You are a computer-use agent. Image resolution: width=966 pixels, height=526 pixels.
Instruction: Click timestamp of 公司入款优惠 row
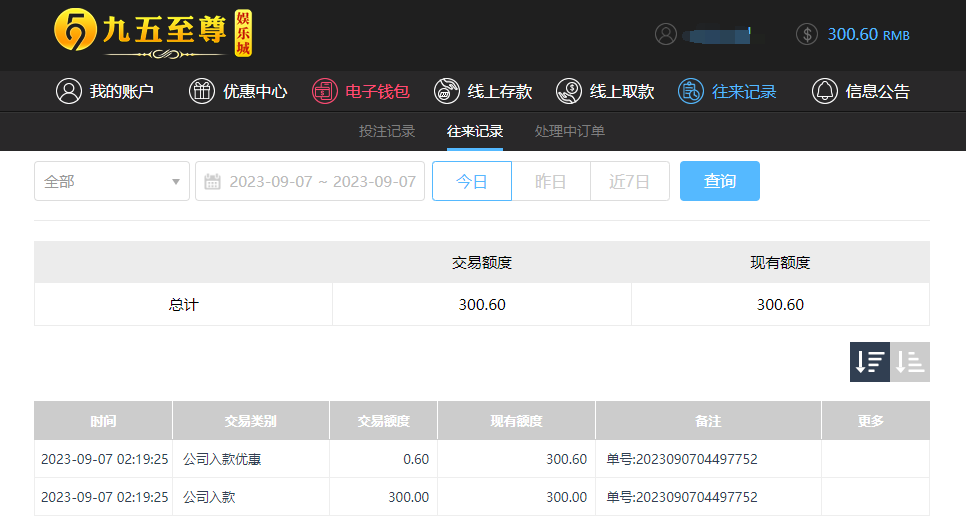coord(105,459)
